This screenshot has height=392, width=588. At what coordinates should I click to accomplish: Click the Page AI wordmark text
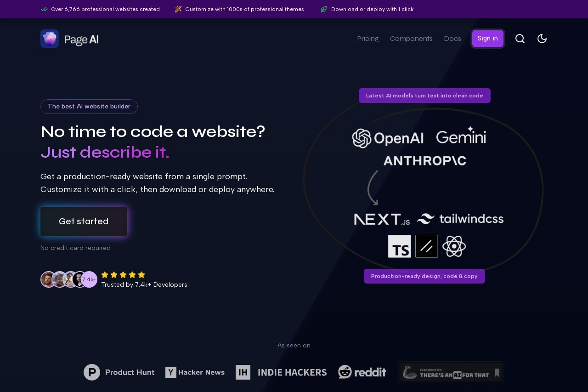[82, 40]
